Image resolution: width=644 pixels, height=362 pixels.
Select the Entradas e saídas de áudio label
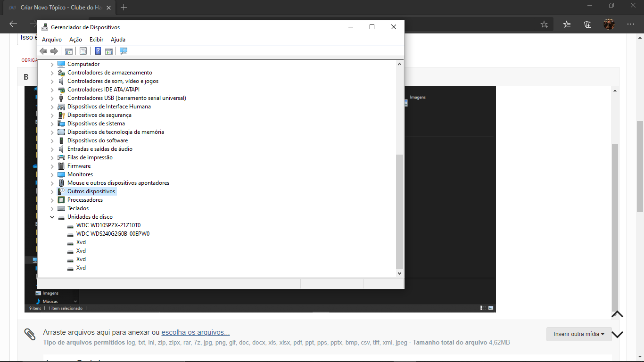pyautogui.click(x=100, y=149)
